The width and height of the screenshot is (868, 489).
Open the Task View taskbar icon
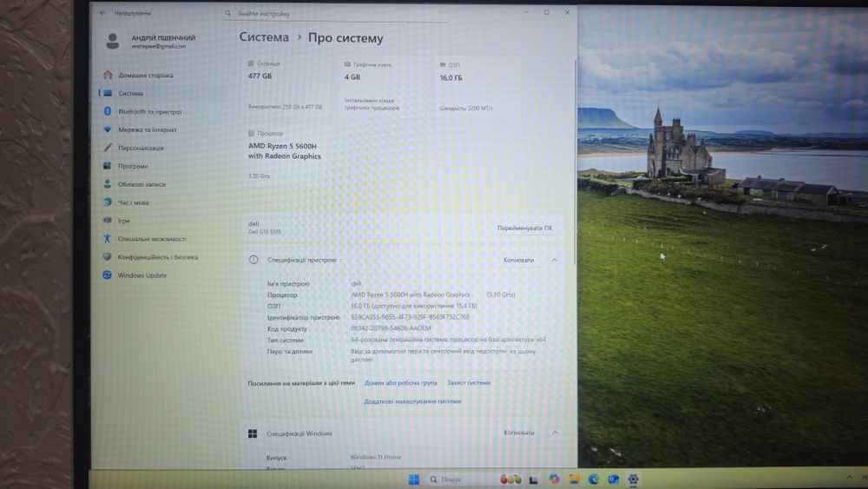click(x=534, y=480)
